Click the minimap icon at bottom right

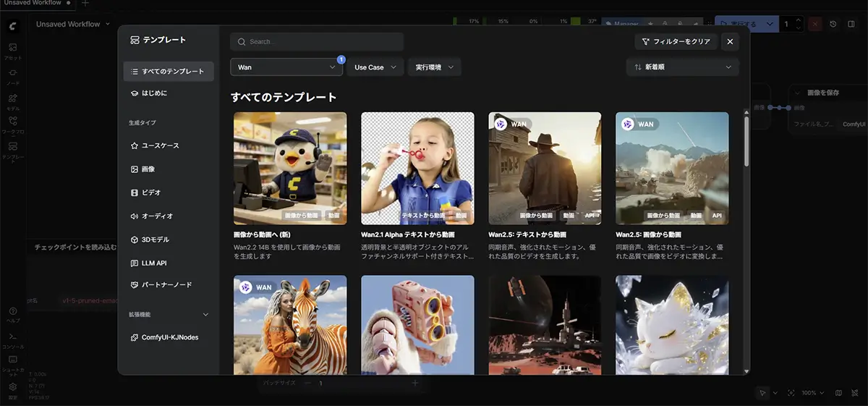tap(838, 393)
